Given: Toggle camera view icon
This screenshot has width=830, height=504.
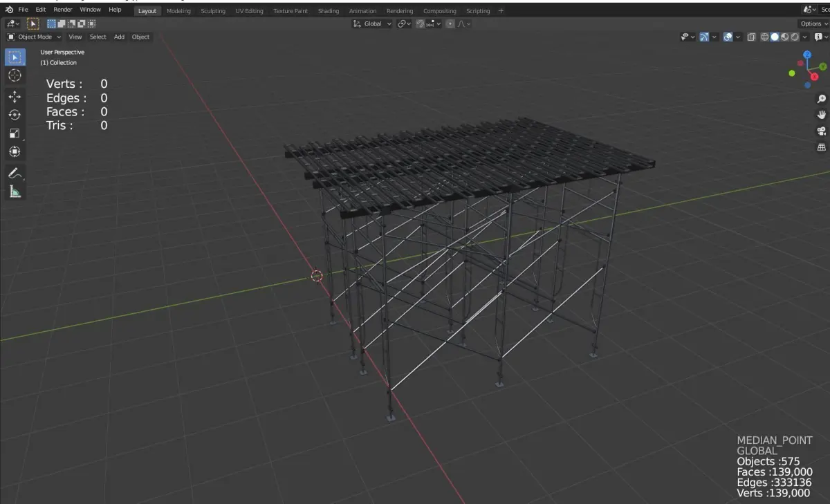Looking at the screenshot, I should pyautogui.click(x=822, y=131).
